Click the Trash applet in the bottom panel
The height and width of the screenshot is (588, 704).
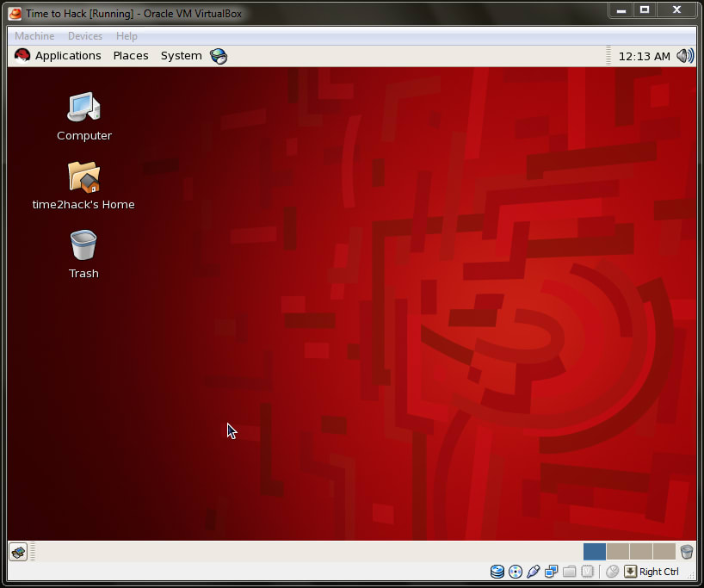point(687,552)
